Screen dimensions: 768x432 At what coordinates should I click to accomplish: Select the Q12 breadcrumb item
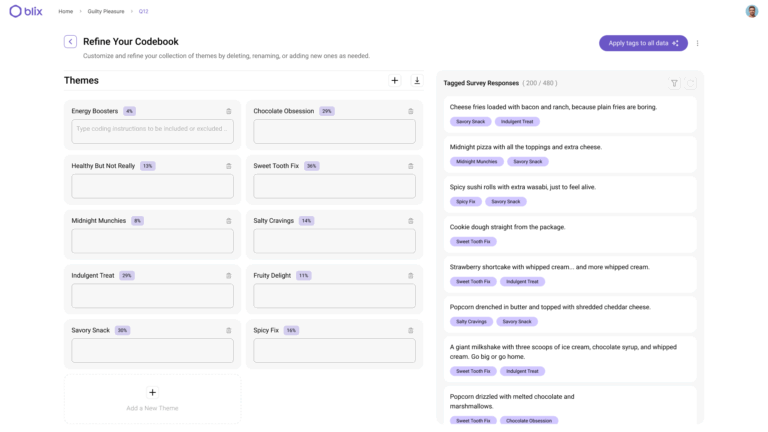143,11
